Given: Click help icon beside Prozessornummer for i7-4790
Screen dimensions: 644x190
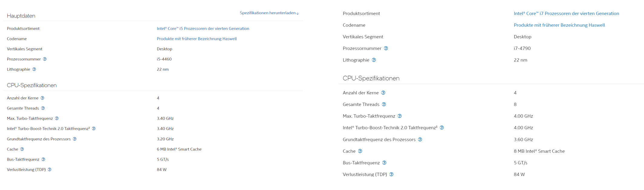Looking at the screenshot, I should pyautogui.click(x=386, y=48).
